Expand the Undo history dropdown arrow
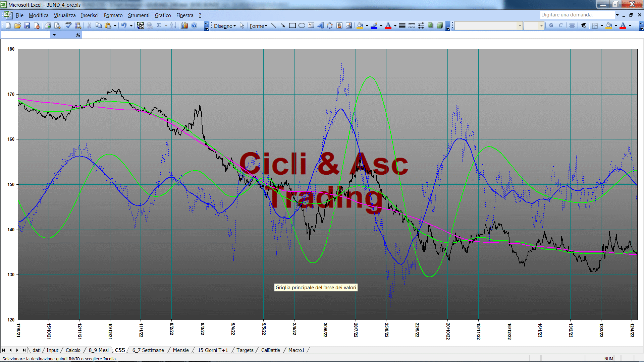The image size is (644, 362). tap(131, 25)
